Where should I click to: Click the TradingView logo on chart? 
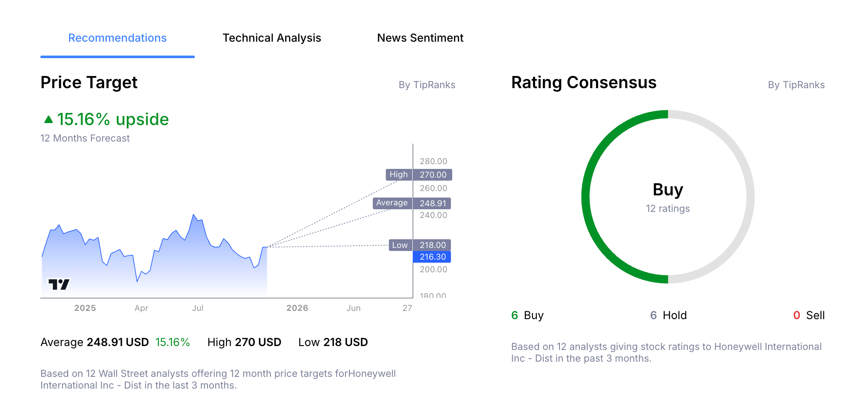(x=59, y=284)
